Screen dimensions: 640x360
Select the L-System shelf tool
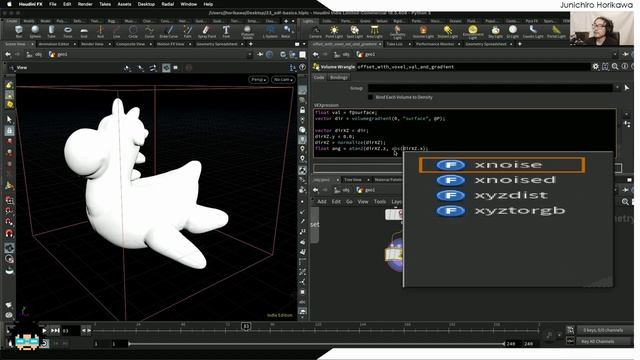click(270, 31)
